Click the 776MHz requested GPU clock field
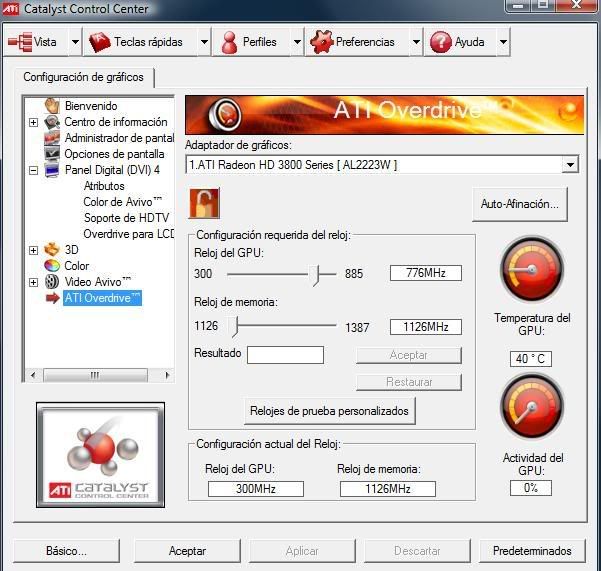The width and height of the screenshot is (601, 571). point(426,273)
